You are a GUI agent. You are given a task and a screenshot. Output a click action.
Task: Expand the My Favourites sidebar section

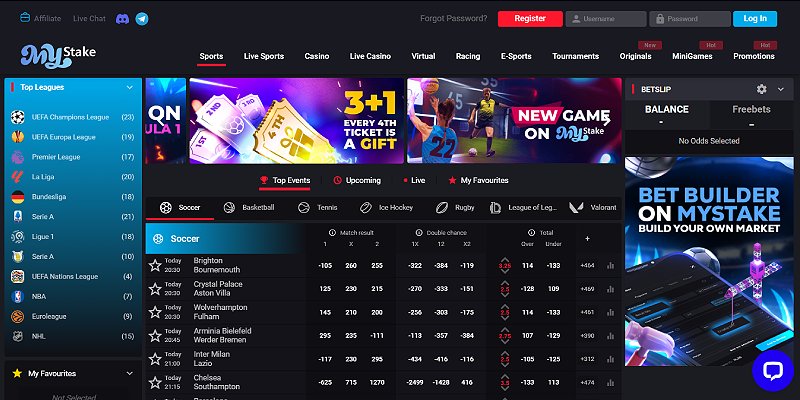(x=130, y=373)
